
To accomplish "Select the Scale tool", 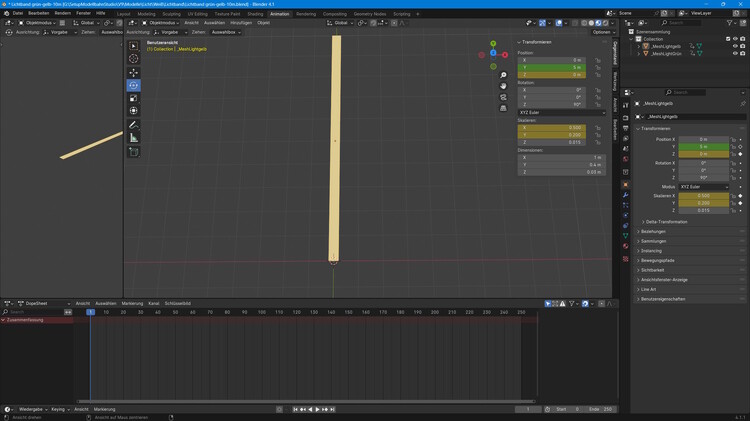I will 133,98.
